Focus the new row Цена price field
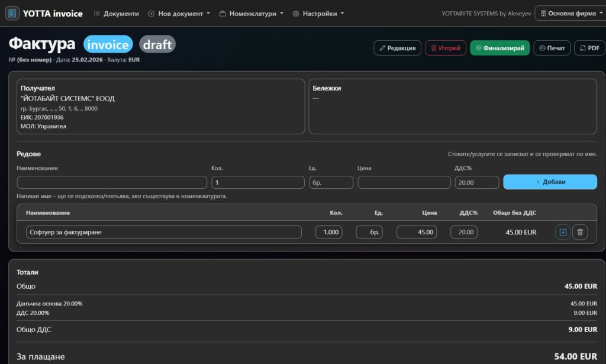This screenshot has width=606, height=364. 404,182
